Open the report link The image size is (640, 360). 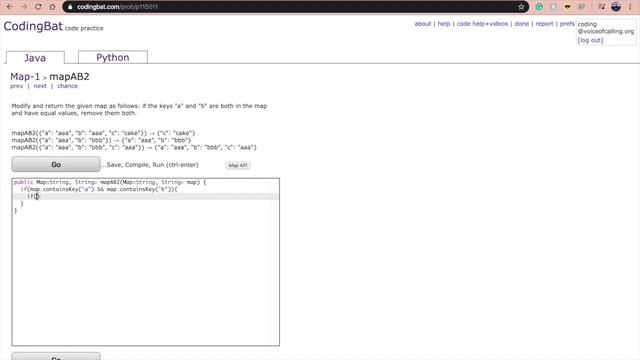[x=544, y=24]
